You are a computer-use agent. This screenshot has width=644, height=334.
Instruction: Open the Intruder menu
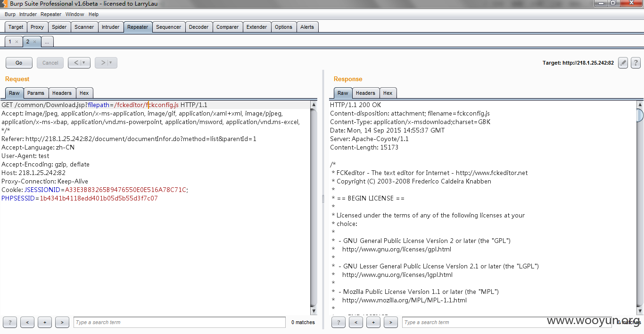point(28,14)
